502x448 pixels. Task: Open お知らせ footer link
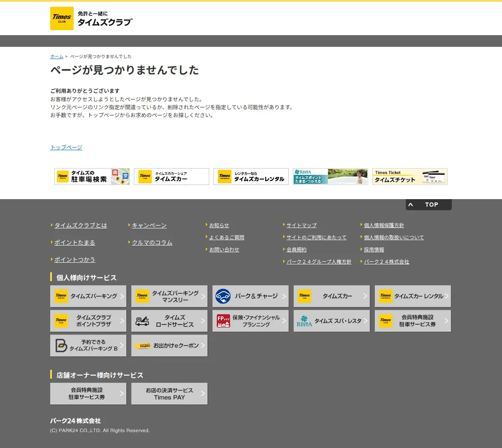coord(219,225)
